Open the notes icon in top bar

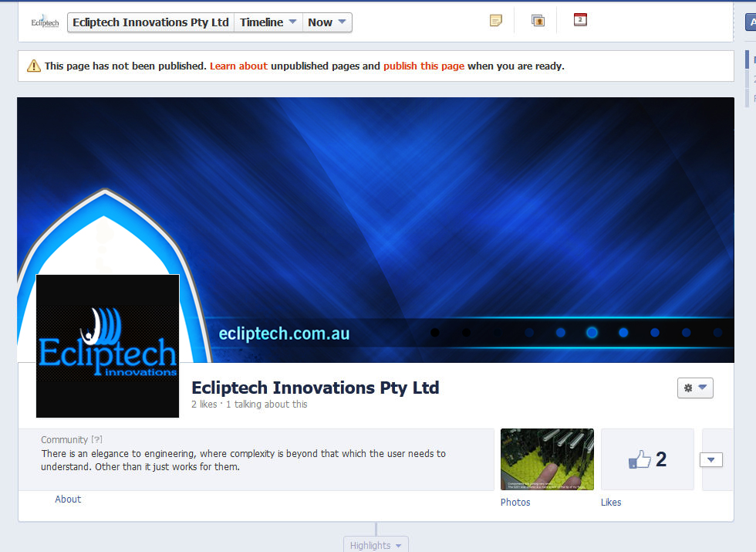495,21
